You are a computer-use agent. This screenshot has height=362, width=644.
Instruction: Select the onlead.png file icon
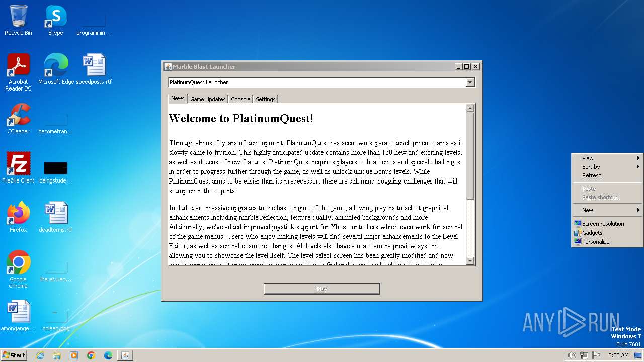click(x=56, y=321)
